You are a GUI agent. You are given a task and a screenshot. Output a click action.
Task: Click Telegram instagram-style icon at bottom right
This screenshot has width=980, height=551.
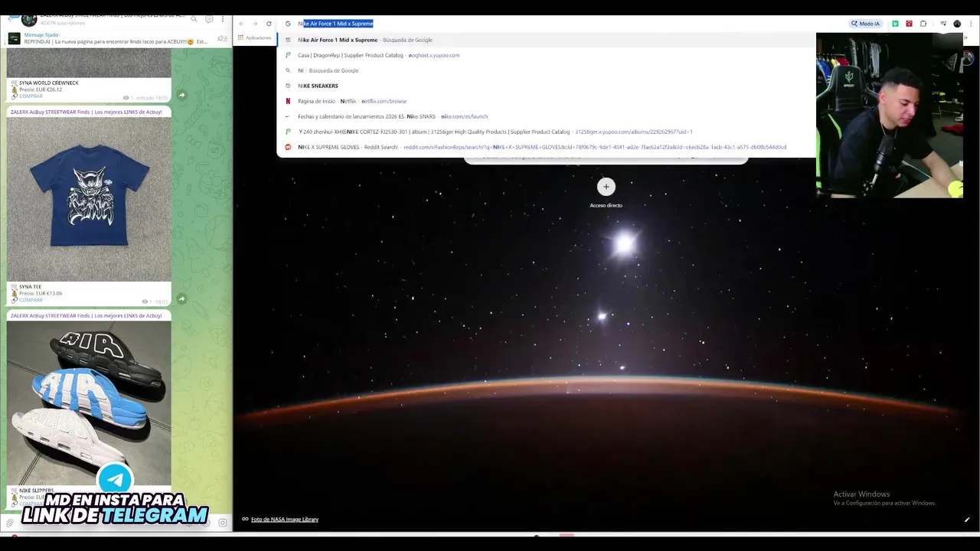pos(222,523)
